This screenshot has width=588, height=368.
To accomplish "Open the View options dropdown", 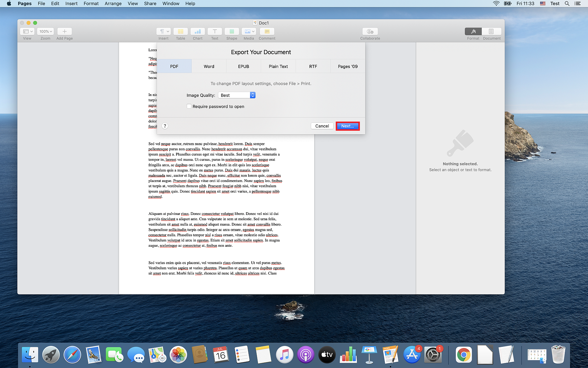I will [28, 32].
